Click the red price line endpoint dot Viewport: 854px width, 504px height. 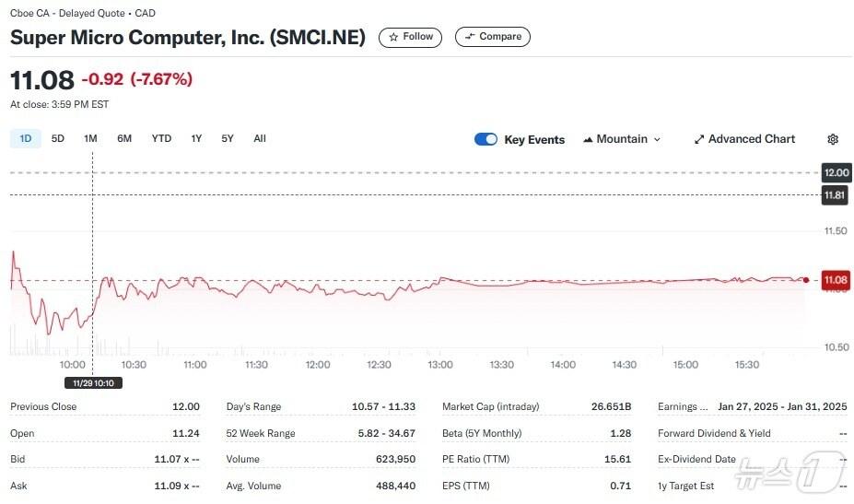[x=807, y=279]
